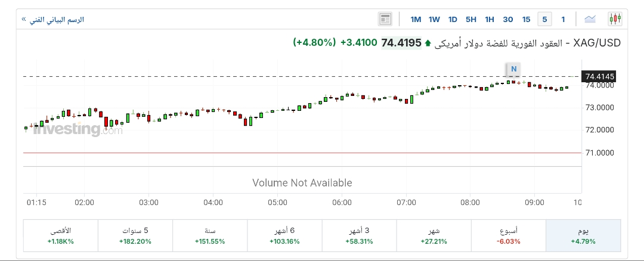The image size is (644, 261).
Task: Select the 1W timeframe interval
Action: click(x=434, y=19)
